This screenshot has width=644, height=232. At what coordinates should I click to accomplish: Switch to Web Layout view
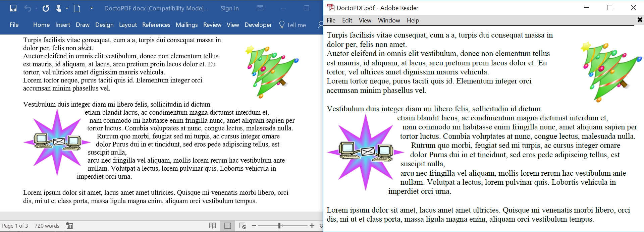243,226
